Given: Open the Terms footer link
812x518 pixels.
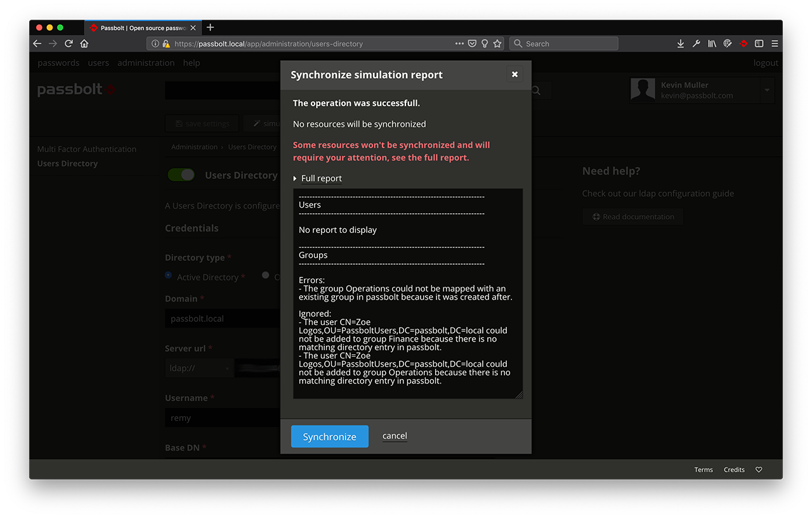Looking at the screenshot, I should [x=704, y=470].
